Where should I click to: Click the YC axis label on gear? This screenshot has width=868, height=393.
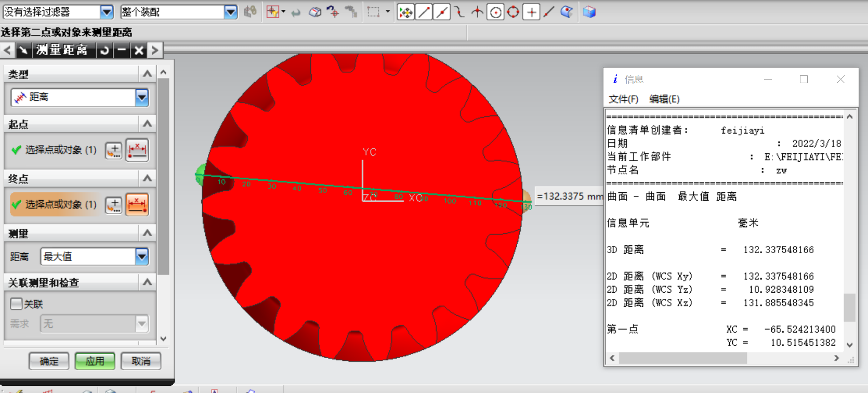pyautogui.click(x=370, y=152)
